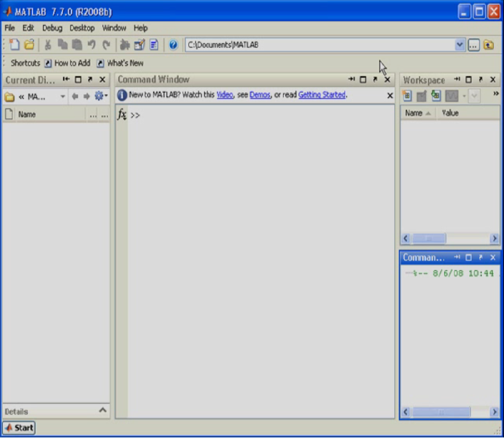Viewport: 504px width, 438px height.
Task: Minimize the Command Window panel
Action: (x=352, y=79)
